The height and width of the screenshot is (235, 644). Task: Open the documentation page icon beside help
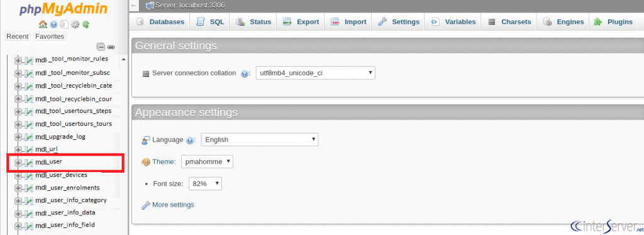coord(64,25)
